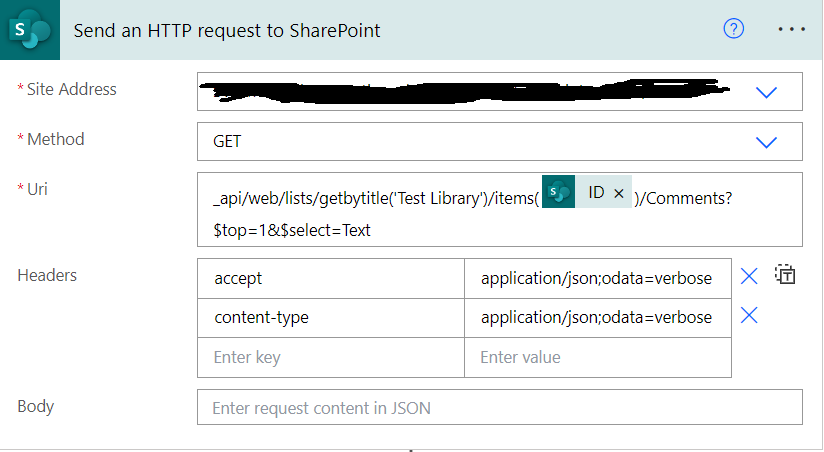
Task: Click the 'Enter key' empty header field
Action: [331, 357]
